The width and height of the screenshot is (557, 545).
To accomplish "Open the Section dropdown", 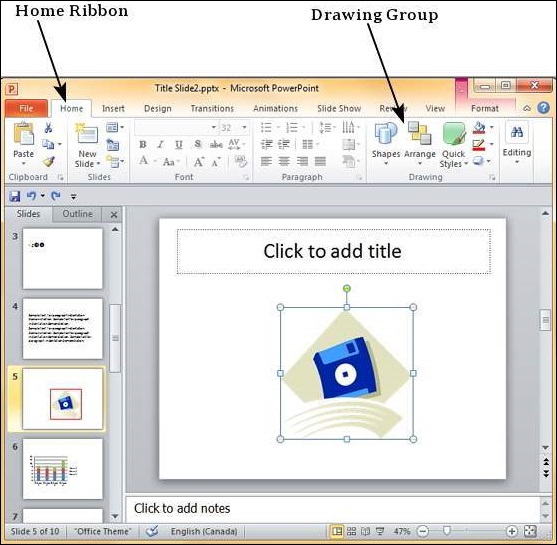I will (x=115, y=162).
